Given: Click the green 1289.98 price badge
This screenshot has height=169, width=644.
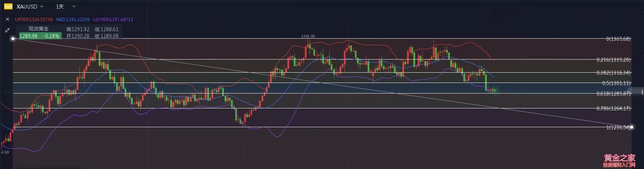Looking at the screenshot, I should click(x=40, y=36).
